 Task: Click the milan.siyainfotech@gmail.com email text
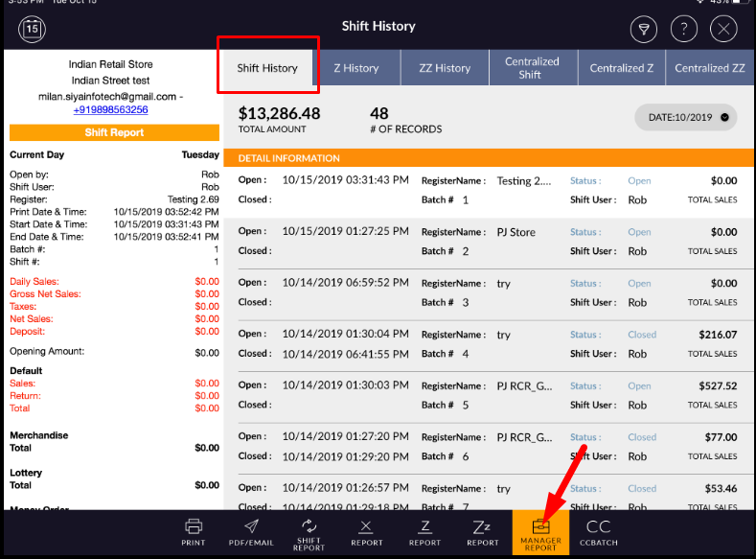click(107, 97)
